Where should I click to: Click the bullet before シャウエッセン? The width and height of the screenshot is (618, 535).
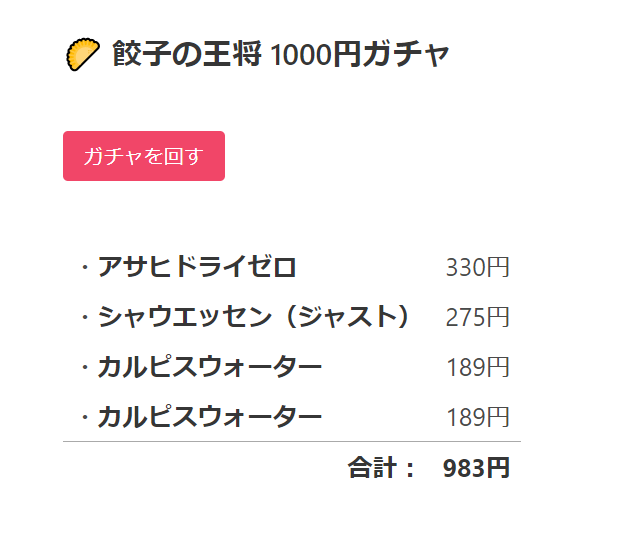(84, 318)
